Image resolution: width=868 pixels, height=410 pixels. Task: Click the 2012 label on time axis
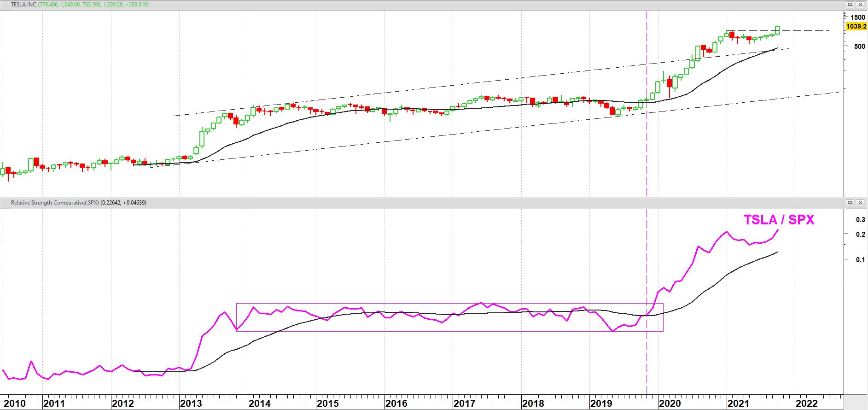123,404
